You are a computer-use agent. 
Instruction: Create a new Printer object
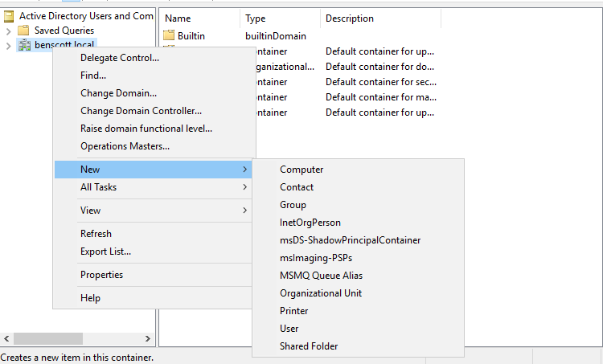pos(358,311)
